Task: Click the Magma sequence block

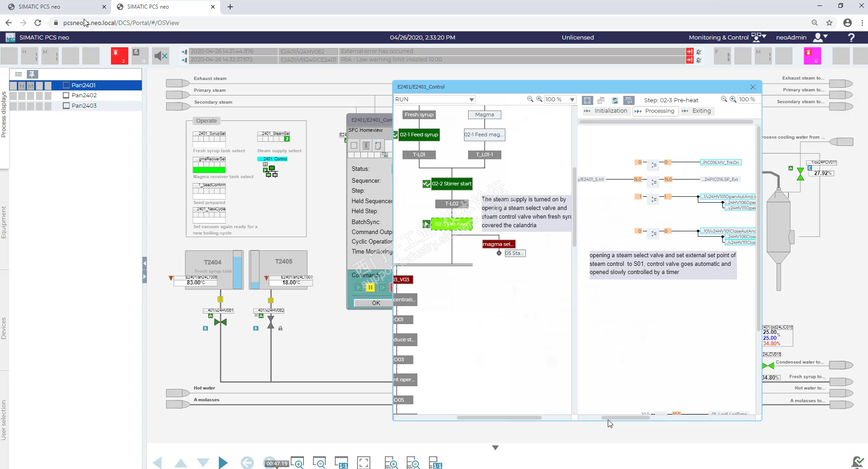Action: point(484,115)
